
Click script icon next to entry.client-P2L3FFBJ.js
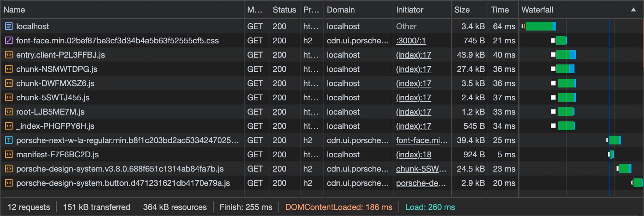[x=9, y=55]
